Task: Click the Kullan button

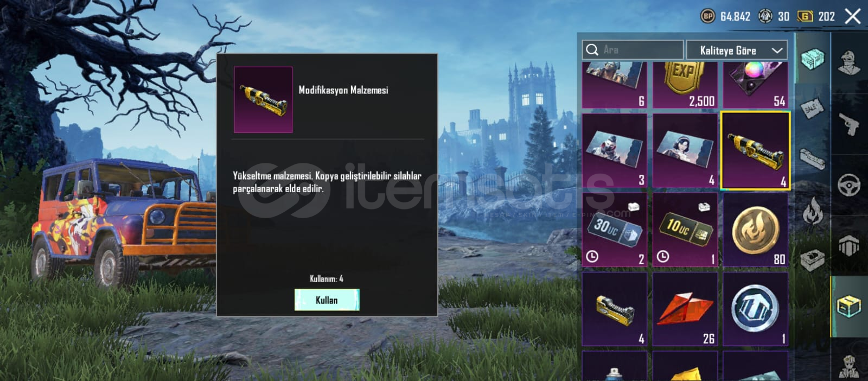Action: click(327, 300)
